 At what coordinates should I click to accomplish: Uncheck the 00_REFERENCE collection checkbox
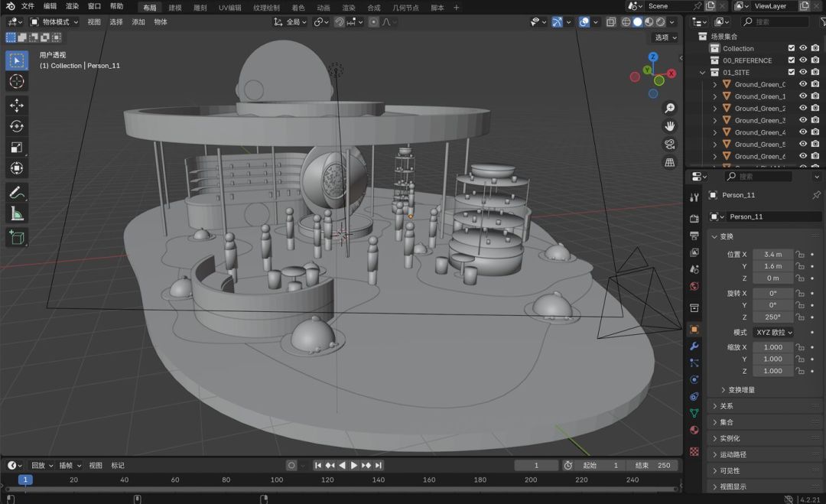click(792, 60)
